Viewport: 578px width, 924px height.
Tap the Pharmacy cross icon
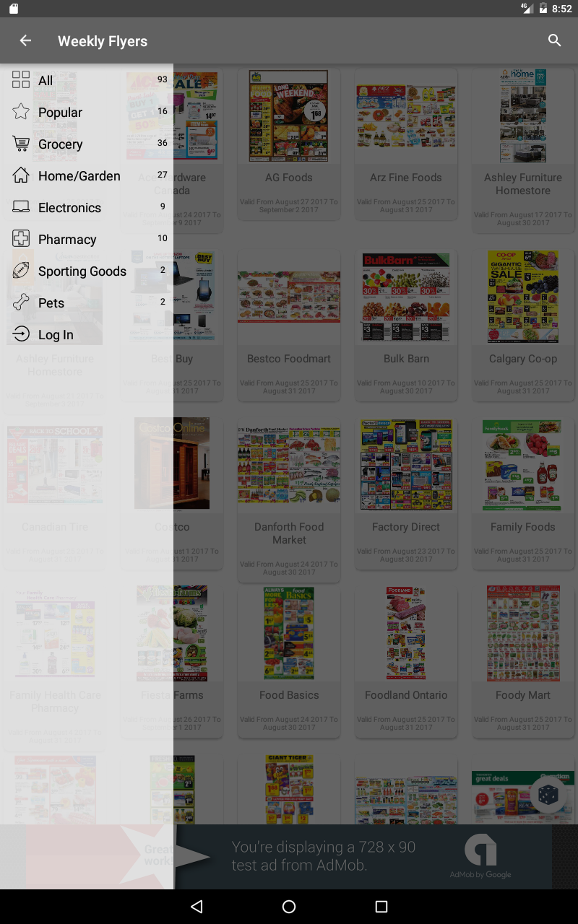pos(21,239)
